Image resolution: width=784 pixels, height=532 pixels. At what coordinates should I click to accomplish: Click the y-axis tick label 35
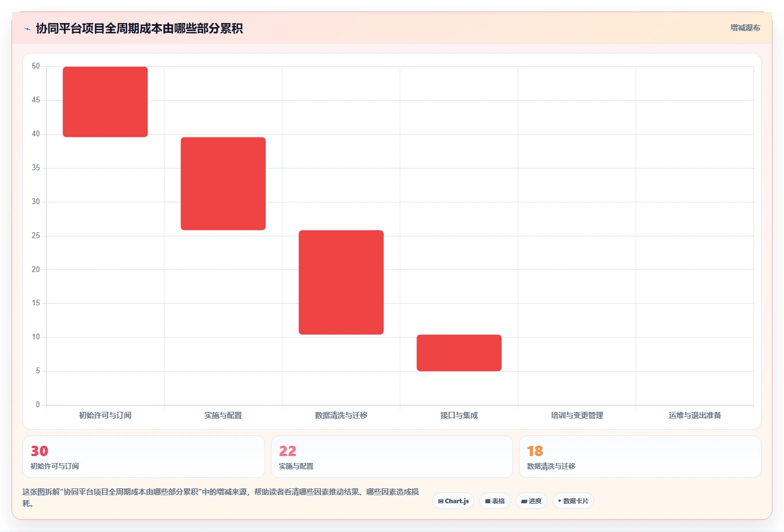(x=36, y=168)
